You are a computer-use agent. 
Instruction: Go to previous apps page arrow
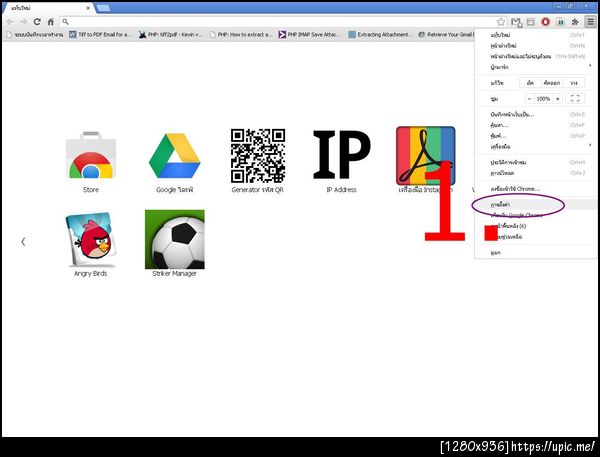(x=23, y=242)
